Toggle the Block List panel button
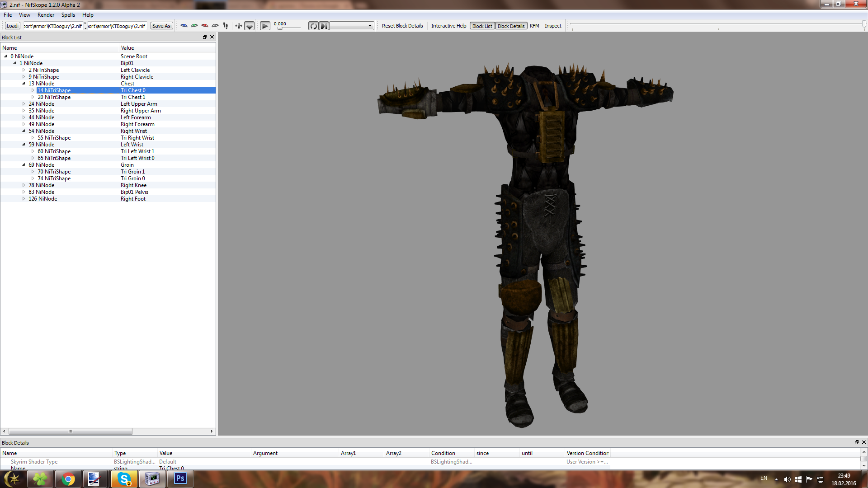This screenshot has width=868, height=488. (482, 26)
